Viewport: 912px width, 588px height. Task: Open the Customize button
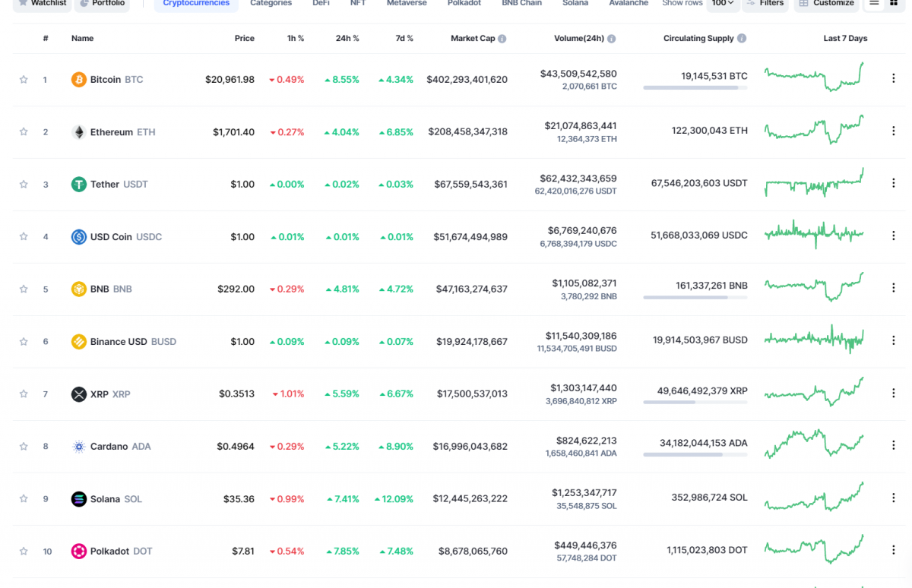[826, 4]
